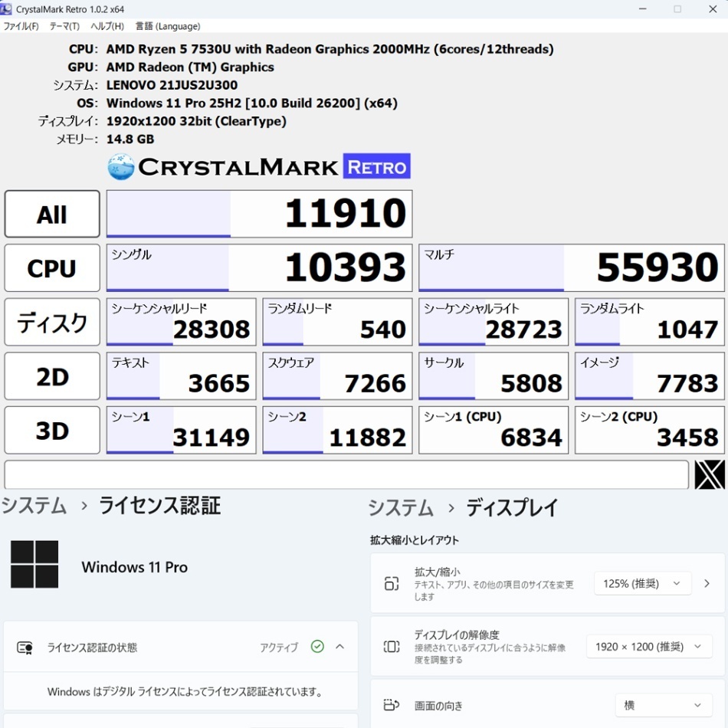Click システム breadcrumb in display settings
This screenshot has width=728, height=728.
401,507
